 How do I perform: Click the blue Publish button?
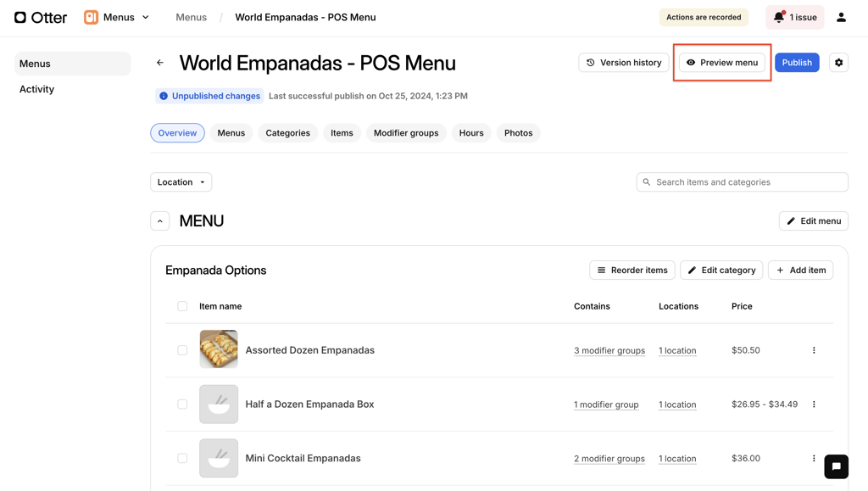[797, 63]
